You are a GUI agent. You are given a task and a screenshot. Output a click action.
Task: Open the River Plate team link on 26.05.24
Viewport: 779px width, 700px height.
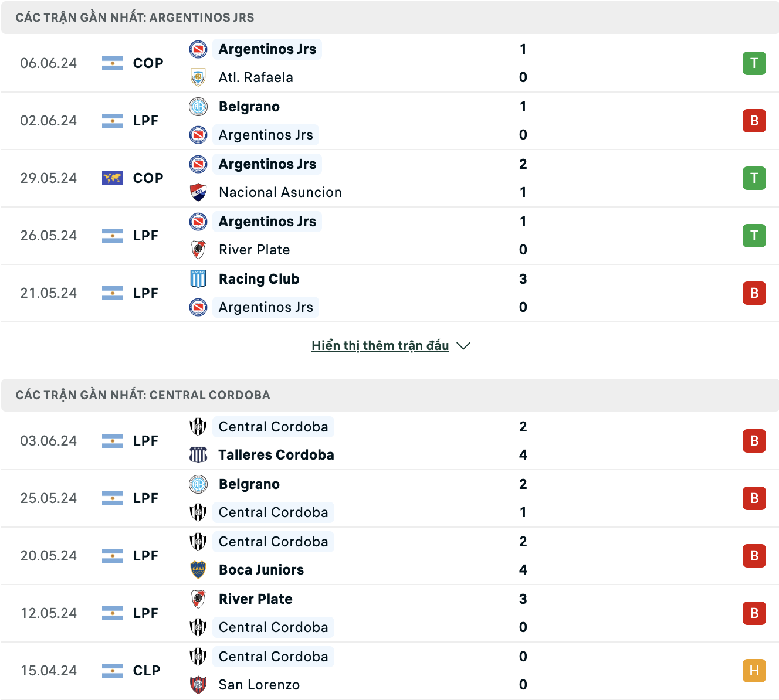pyautogui.click(x=254, y=250)
